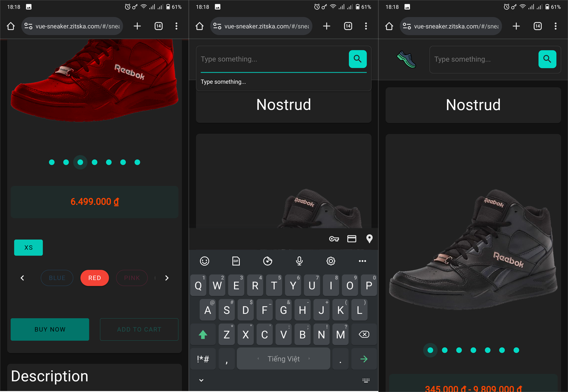Tap address bar URL on left phone
The image size is (568, 392).
(79, 26)
